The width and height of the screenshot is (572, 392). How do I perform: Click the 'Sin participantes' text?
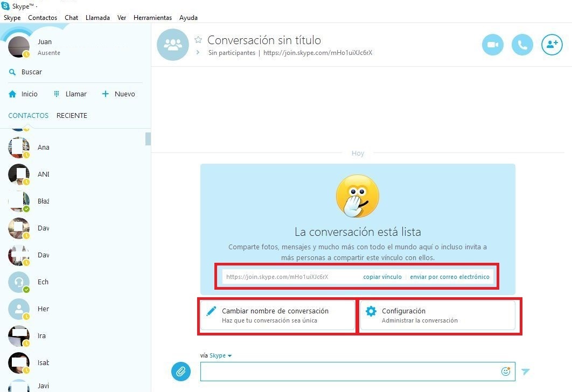pos(232,53)
